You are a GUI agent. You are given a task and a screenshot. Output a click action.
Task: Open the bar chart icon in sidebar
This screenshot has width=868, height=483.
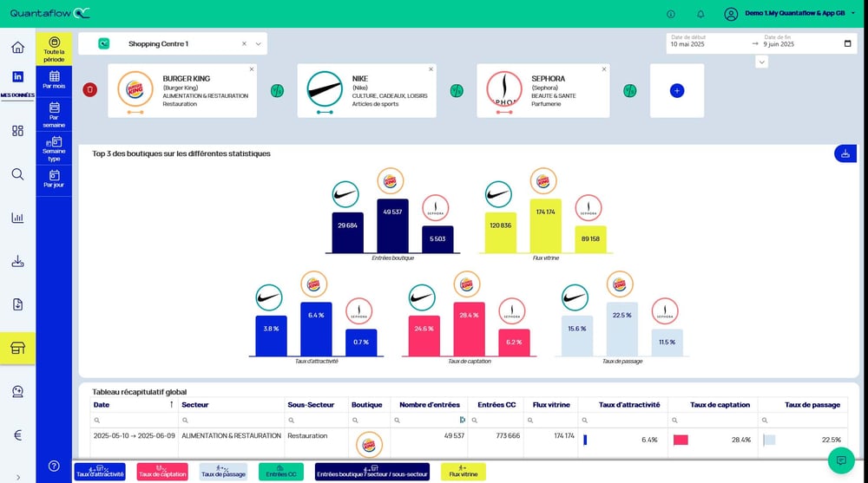[x=17, y=218]
